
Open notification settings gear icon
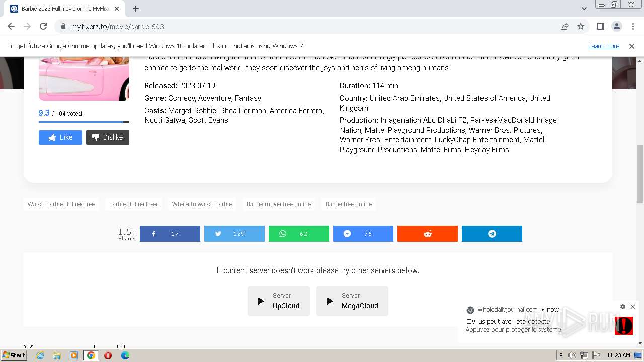[x=623, y=307]
